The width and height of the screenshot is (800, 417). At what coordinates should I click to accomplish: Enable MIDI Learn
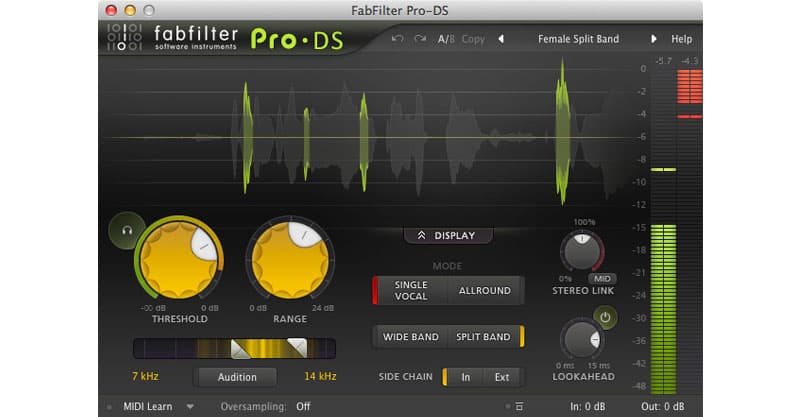pyautogui.click(x=147, y=407)
